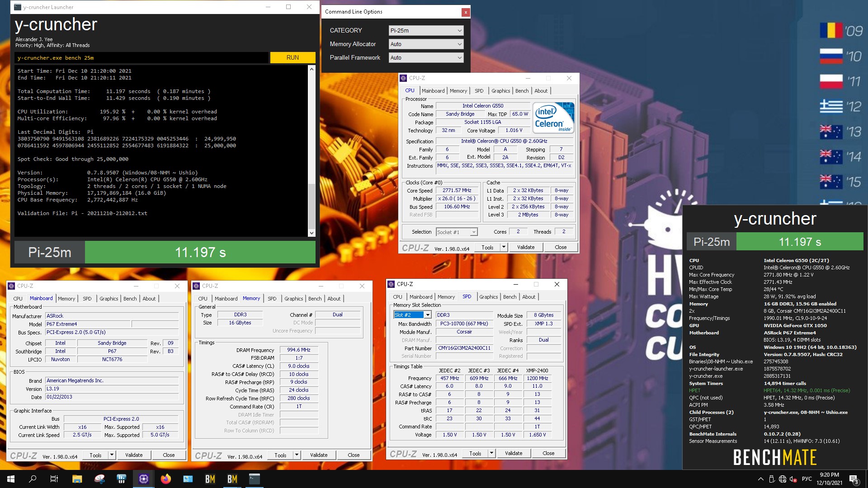Open the Slot #2 memory slot dropdown
Image resolution: width=868 pixels, height=488 pixels.
click(412, 315)
